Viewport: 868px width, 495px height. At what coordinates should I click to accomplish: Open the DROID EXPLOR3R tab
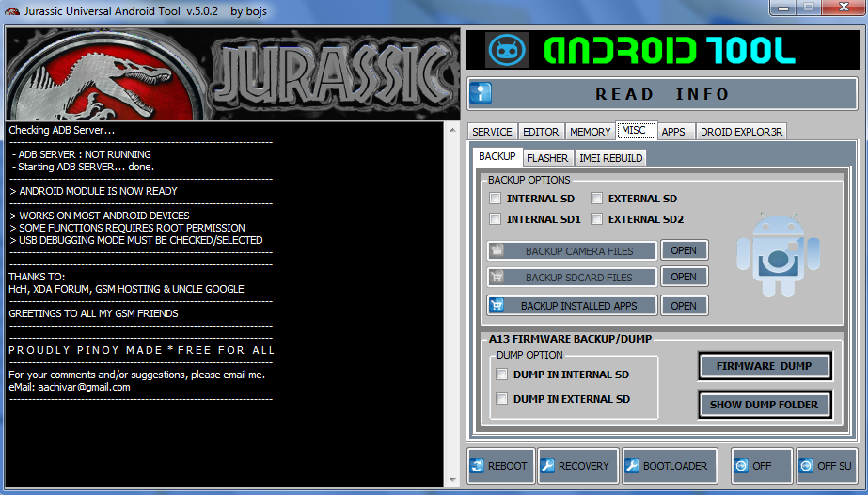741,132
